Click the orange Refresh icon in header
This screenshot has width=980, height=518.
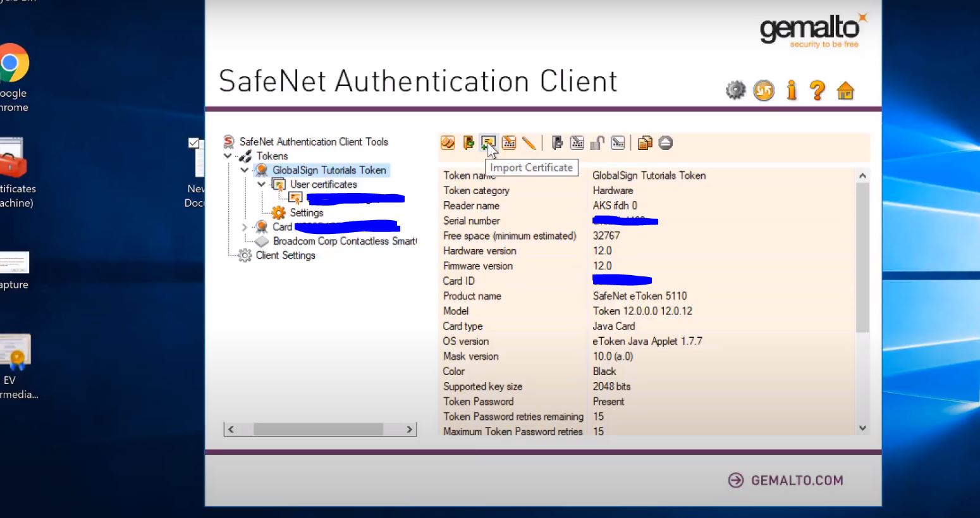(764, 90)
